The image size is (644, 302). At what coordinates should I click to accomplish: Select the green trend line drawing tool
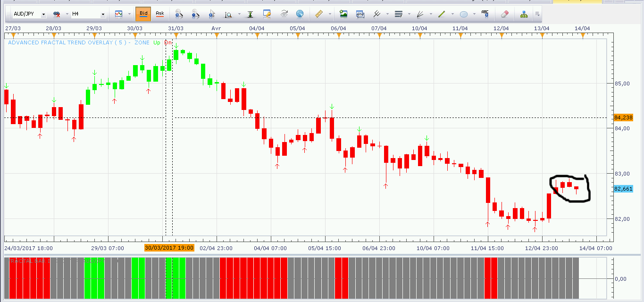tap(442, 14)
